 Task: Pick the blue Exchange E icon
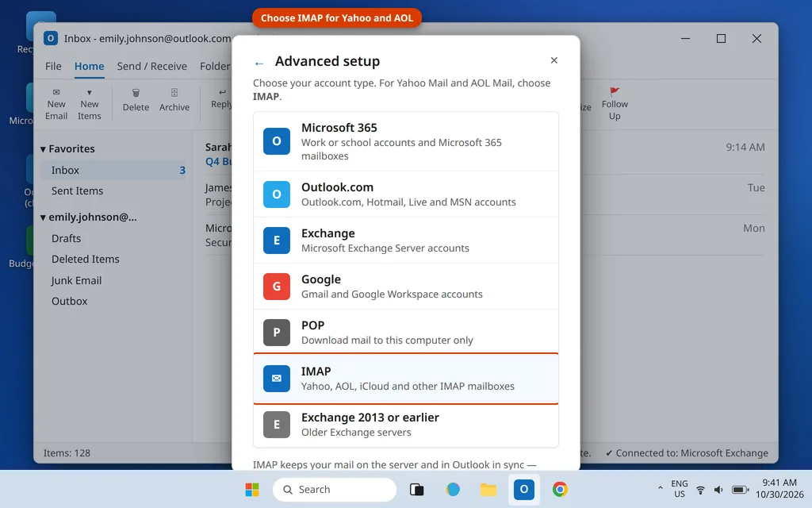[277, 240]
